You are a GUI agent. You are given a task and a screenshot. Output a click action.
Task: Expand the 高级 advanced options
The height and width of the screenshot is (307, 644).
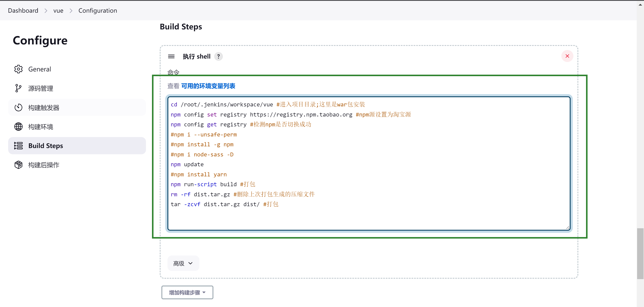183,263
